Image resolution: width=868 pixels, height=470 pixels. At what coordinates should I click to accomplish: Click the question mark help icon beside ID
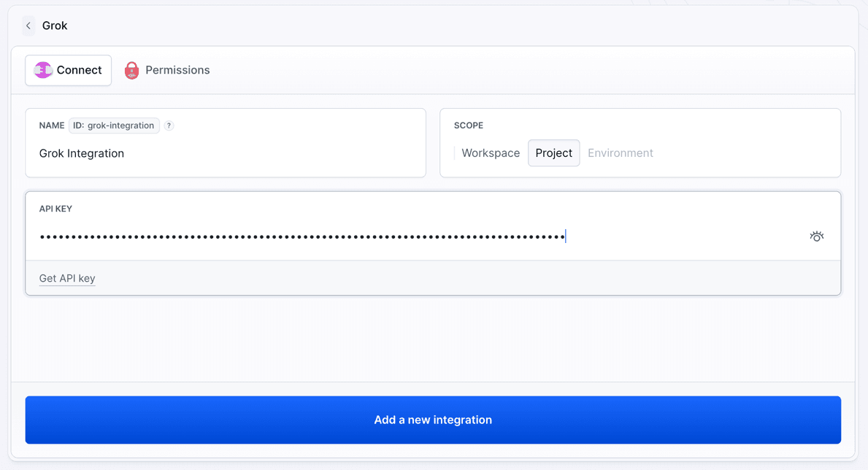tap(169, 126)
